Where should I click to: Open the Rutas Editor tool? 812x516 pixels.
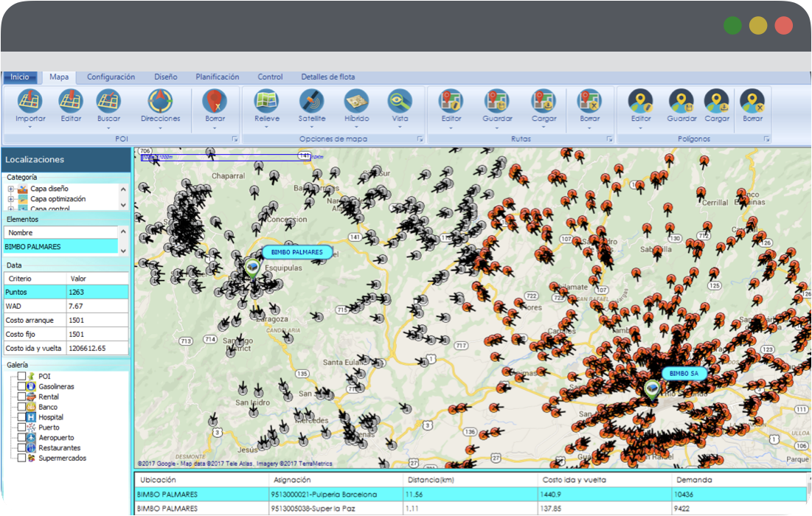(451, 102)
